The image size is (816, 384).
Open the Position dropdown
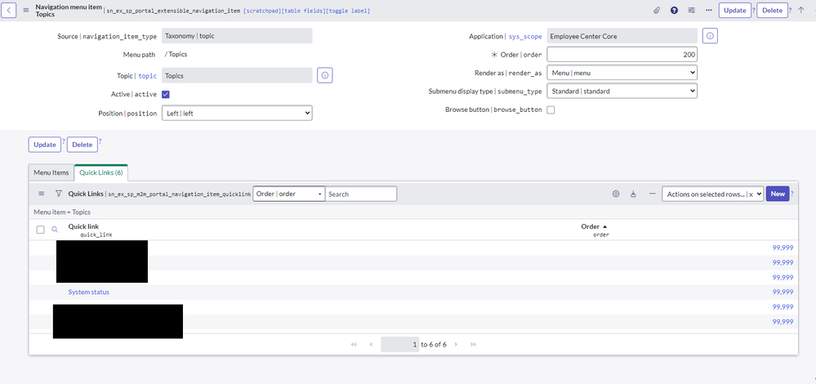(x=237, y=113)
